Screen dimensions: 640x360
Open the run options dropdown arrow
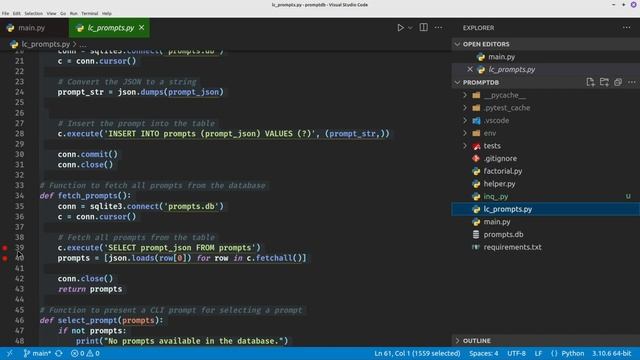click(x=410, y=28)
